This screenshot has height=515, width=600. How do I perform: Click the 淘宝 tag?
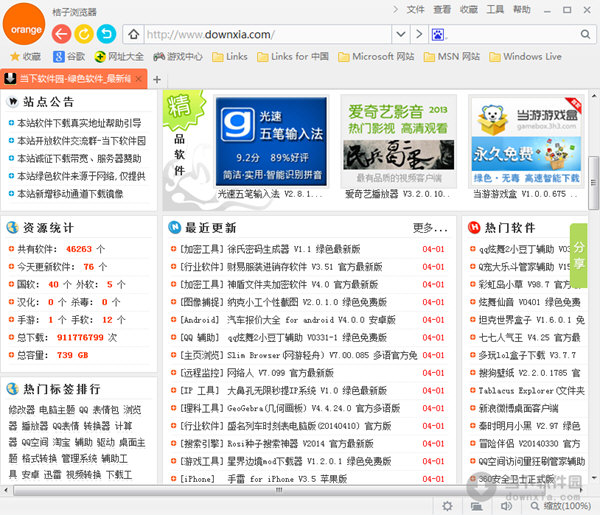pyautogui.click(x=61, y=442)
